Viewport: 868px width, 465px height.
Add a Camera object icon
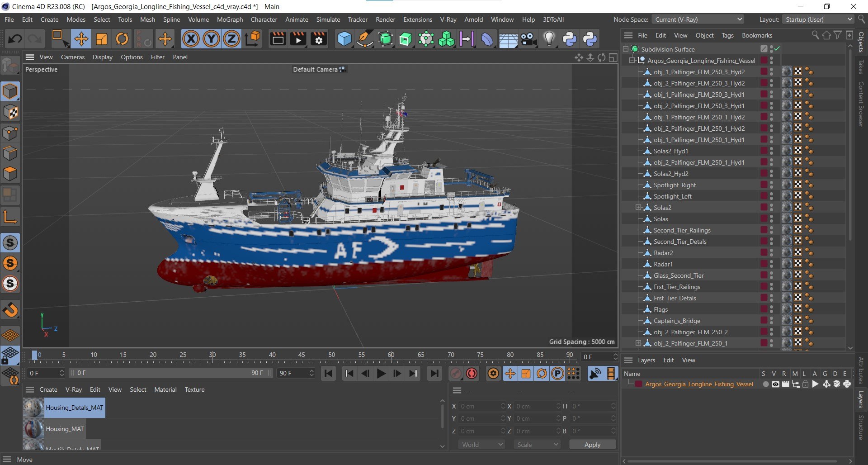pyautogui.click(x=528, y=39)
